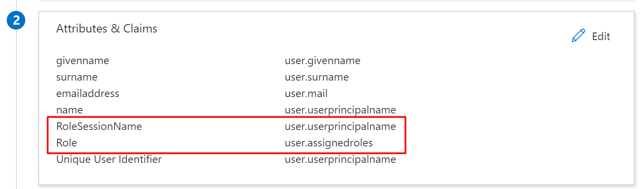Image resolution: width=644 pixels, height=189 pixels.
Task: Click the step 2 number badge
Action: 16,21
